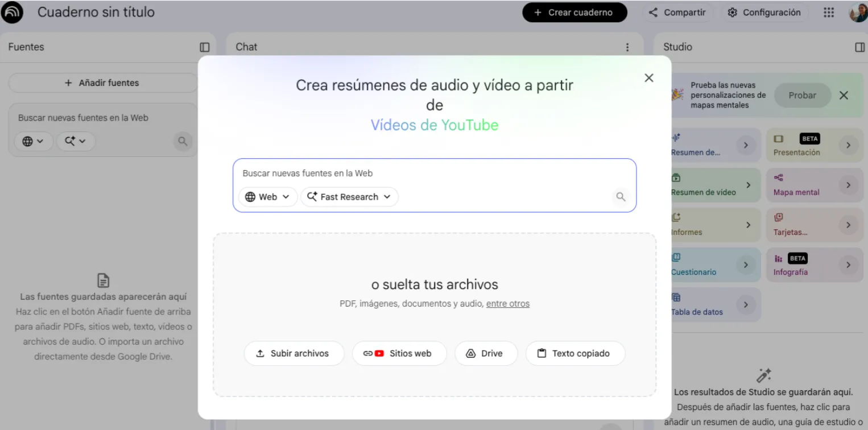Open globe source dropdown in Fuentes panel
Screen dimensions: 868x430
coord(34,141)
